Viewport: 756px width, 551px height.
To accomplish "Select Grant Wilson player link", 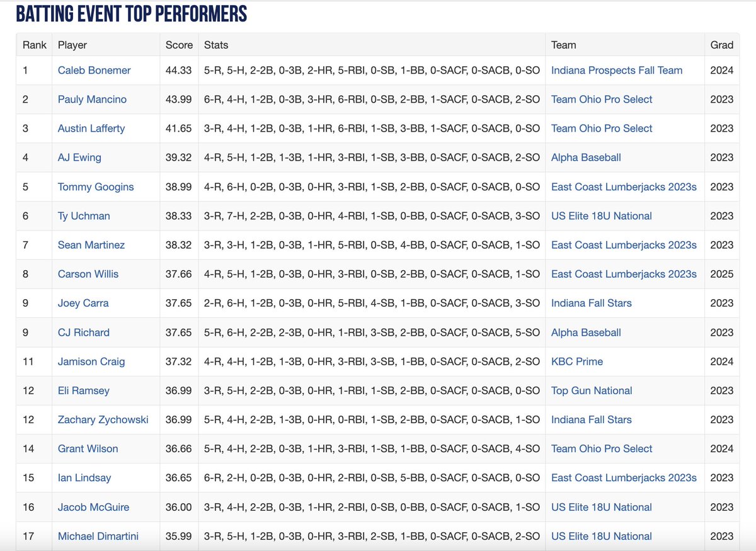I will (x=88, y=448).
